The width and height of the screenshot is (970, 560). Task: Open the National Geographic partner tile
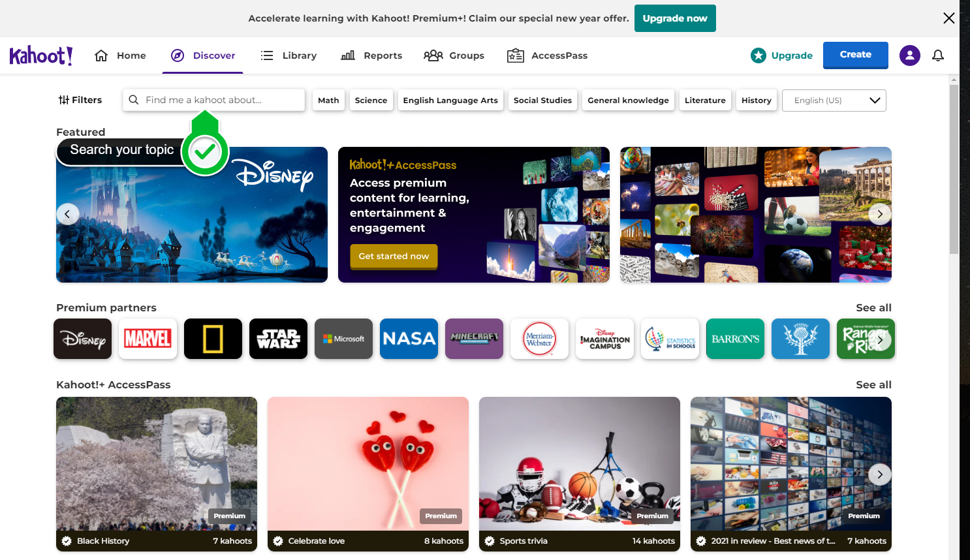(213, 339)
